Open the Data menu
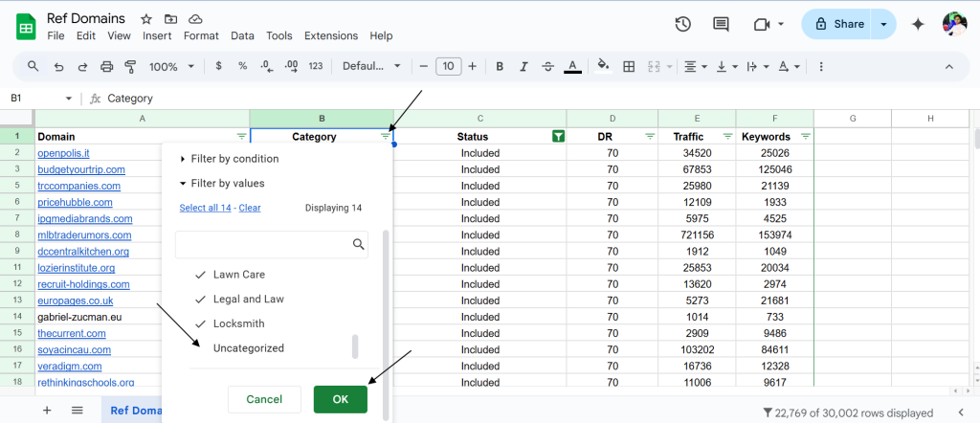 pyautogui.click(x=242, y=35)
